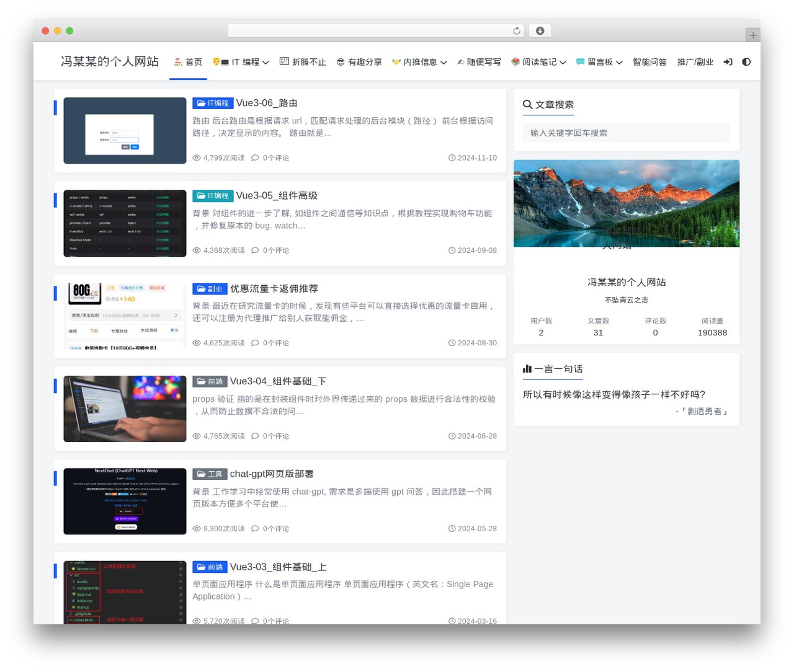Go to the 首页 tab
This screenshot has width=794, height=672.
click(x=188, y=62)
